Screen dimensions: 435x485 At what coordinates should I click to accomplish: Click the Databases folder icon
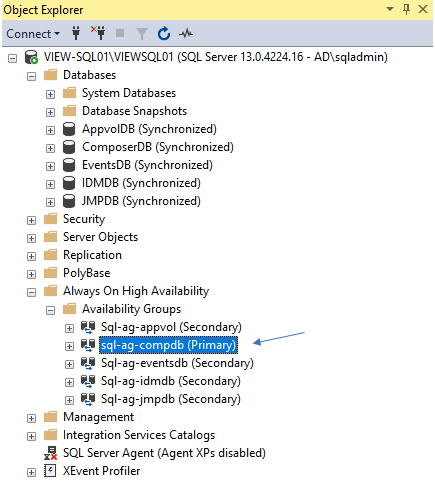[50, 75]
